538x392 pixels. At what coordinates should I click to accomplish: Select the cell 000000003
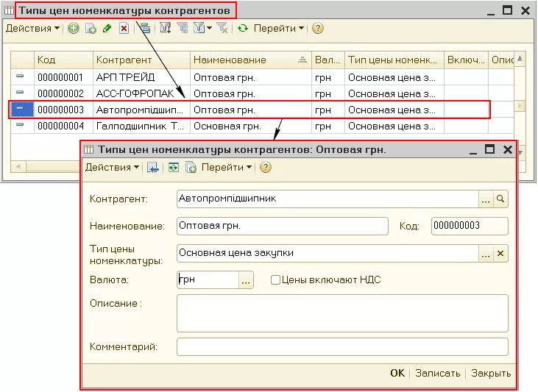63,110
